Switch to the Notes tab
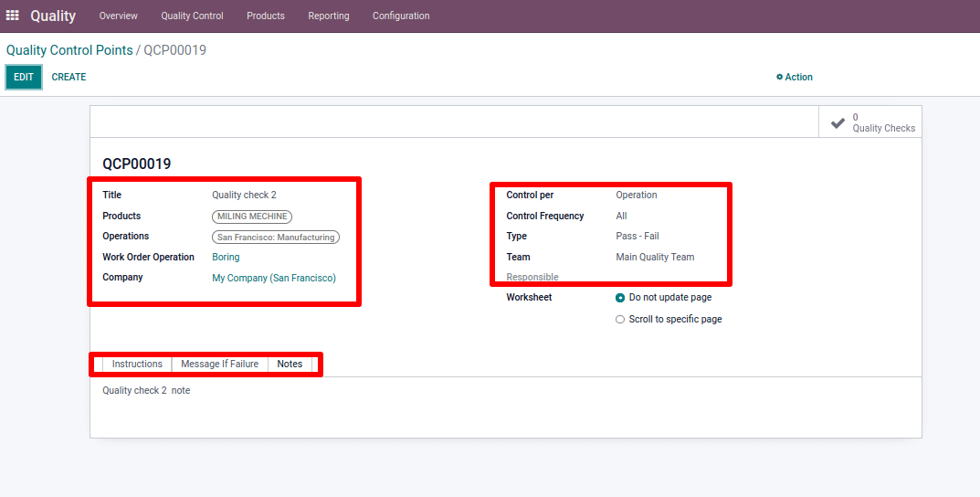 click(290, 364)
